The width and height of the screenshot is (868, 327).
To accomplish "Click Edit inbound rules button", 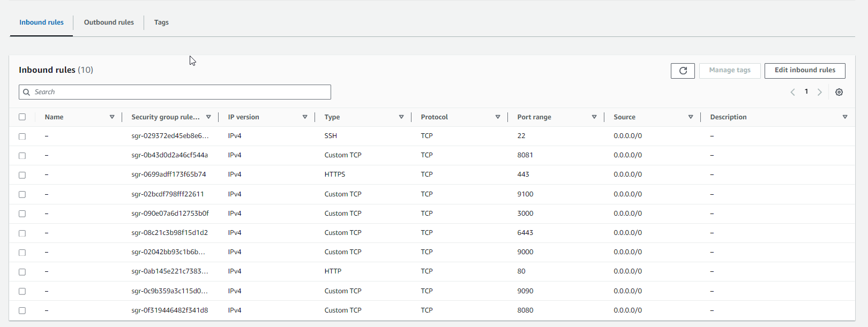I will tap(804, 71).
